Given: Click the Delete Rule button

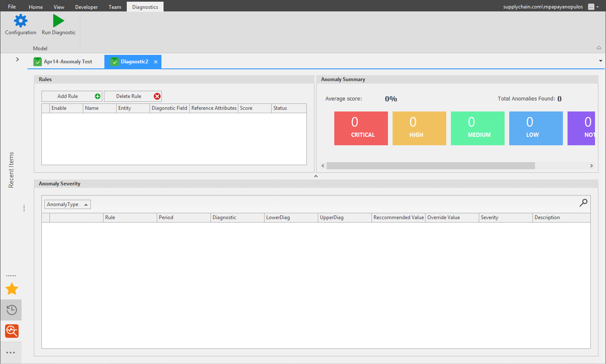Looking at the screenshot, I should 133,96.
